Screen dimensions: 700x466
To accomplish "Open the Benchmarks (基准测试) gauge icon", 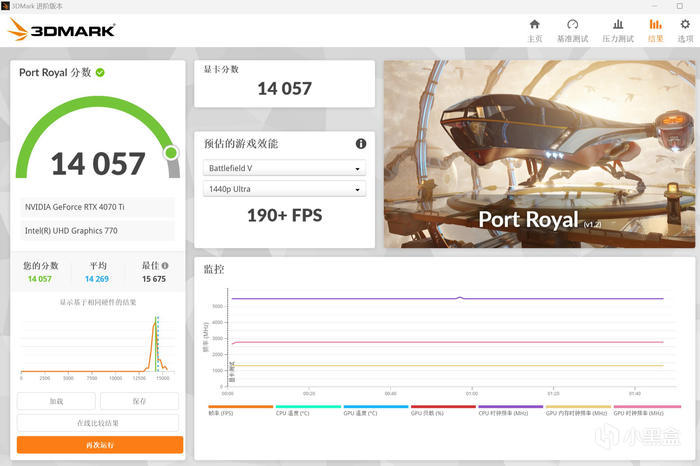I will pos(573,25).
